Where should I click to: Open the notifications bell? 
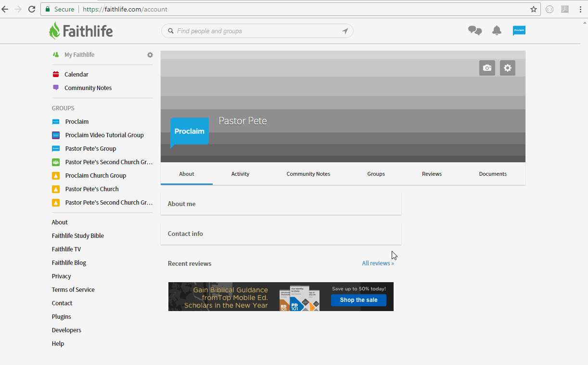click(x=497, y=31)
